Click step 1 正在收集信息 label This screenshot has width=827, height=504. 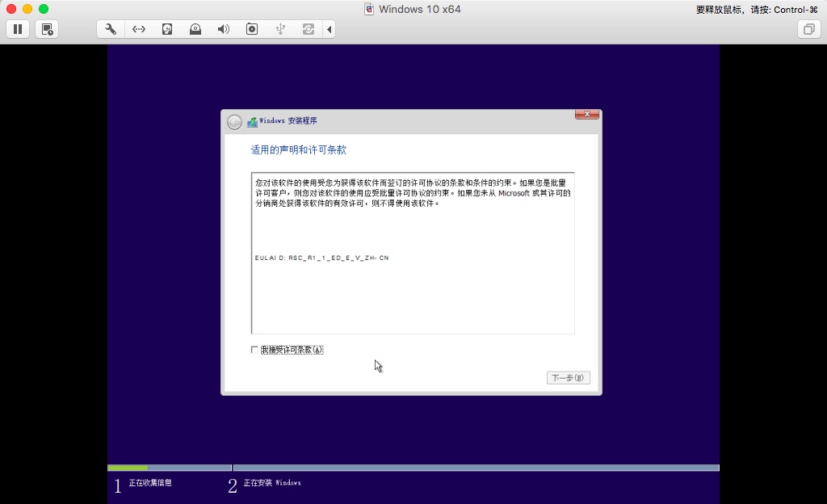[150, 482]
